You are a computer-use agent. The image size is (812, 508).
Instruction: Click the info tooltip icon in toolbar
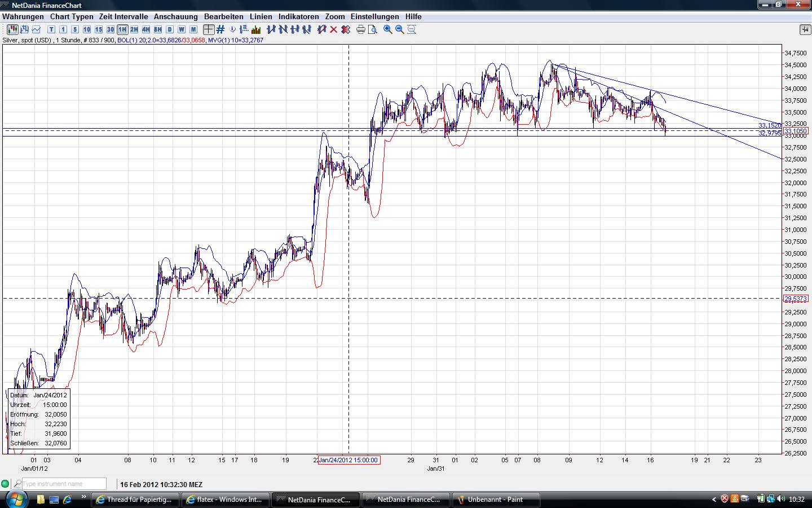pos(233,29)
